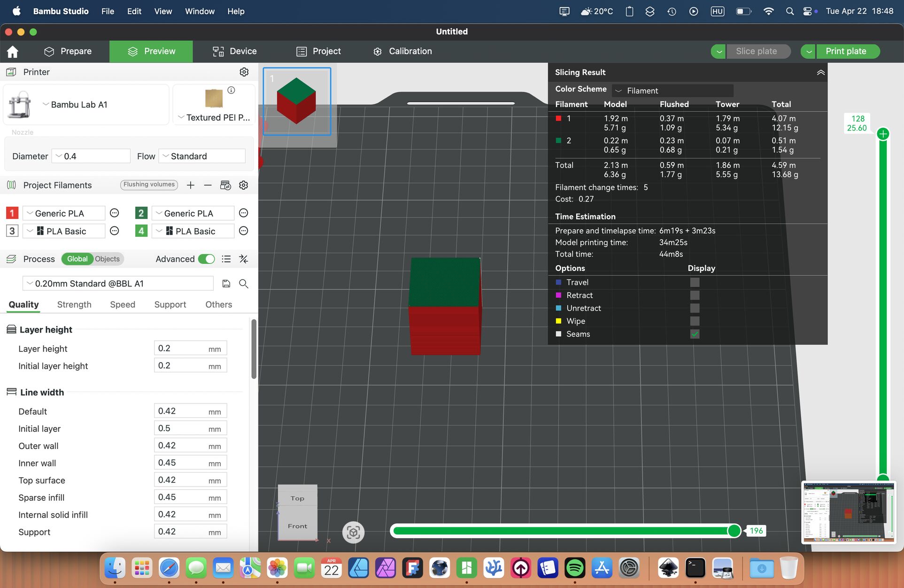Image resolution: width=904 pixels, height=588 pixels.
Task: Remove a project filament with minus icon
Action: click(x=208, y=185)
